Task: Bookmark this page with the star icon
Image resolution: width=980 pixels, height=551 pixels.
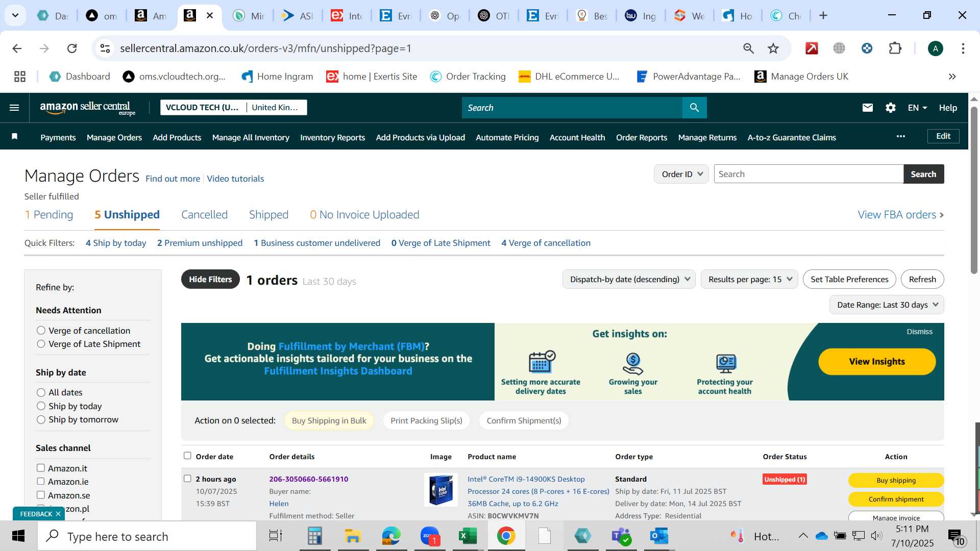Action: click(773, 48)
